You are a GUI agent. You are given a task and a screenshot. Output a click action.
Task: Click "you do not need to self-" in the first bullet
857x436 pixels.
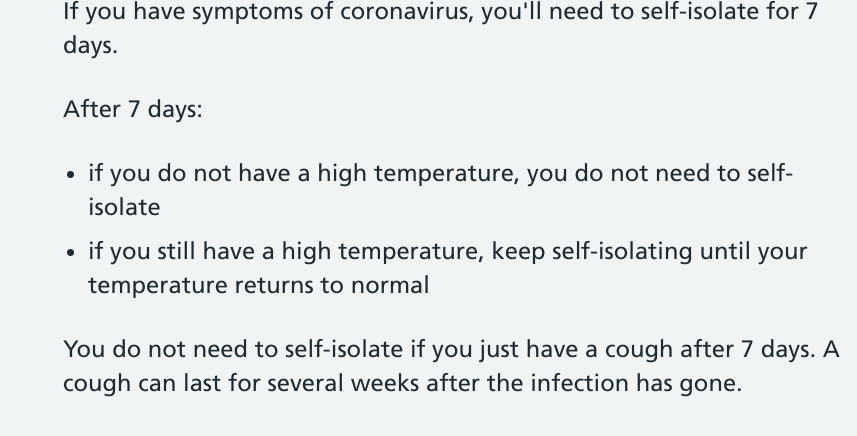[x=660, y=174]
